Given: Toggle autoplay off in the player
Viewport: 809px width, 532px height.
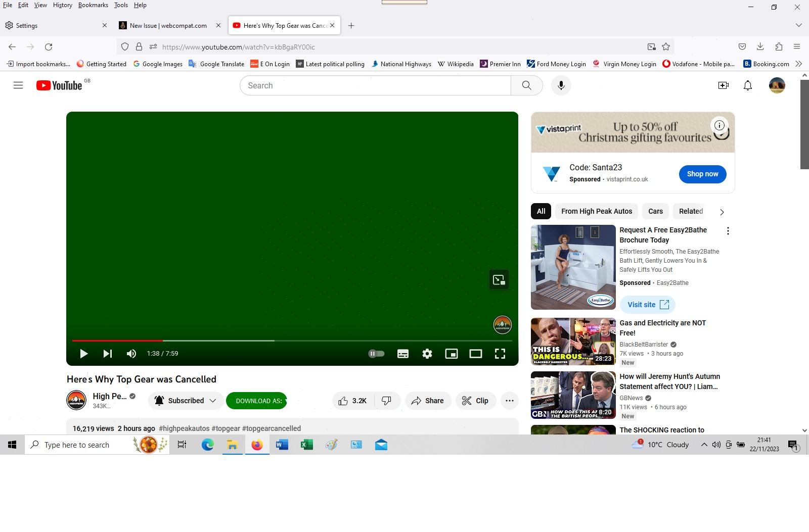Looking at the screenshot, I should click(x=376, y=354).
